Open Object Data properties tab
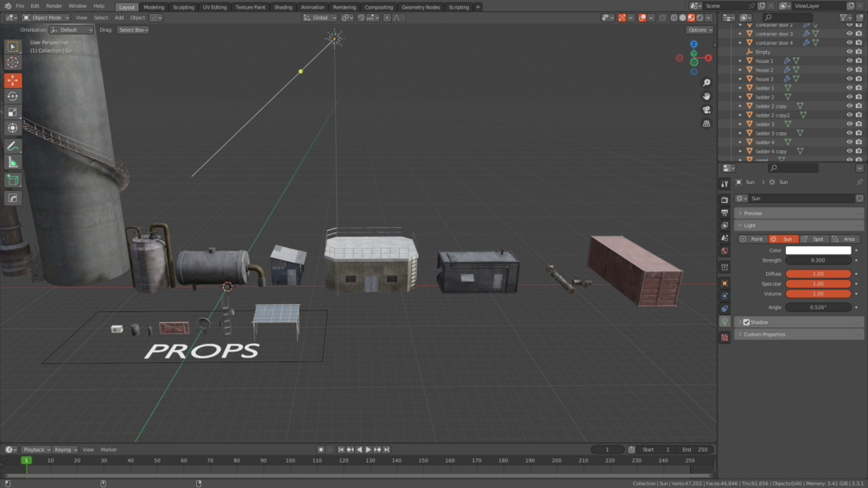Image resolution: width=868 pixels, height=488 pixels. click(725, 321)
